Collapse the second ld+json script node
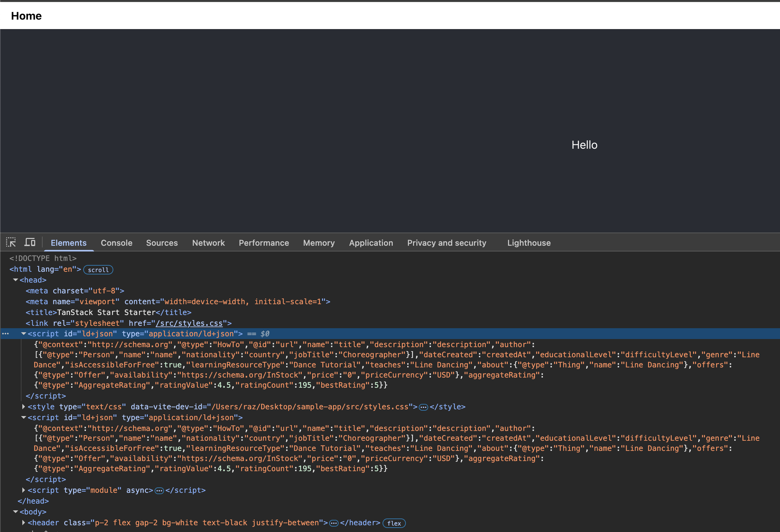The width and height of the screenshot is (780, 532). click(x=24, y=417)
